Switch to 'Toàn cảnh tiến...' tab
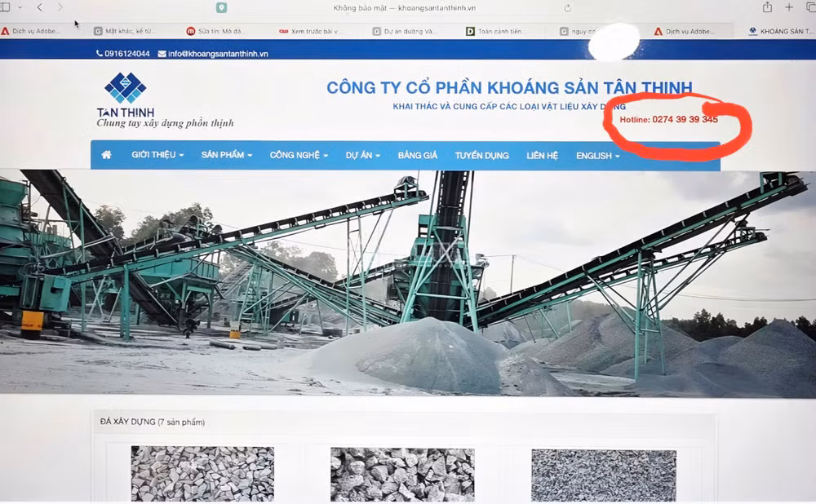The height and width of the screenshot is (504, 816). click(497, 31)
